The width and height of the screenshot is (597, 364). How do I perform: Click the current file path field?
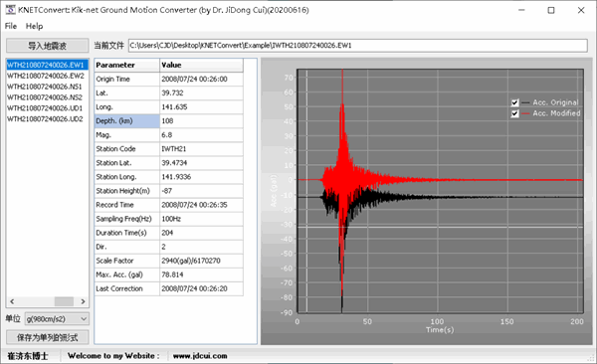[358, 46]
